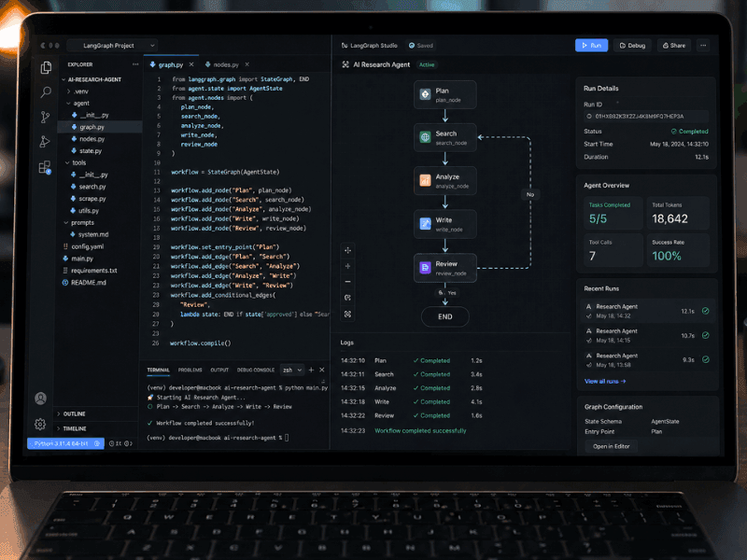Open the Accounts avatar icon

pos(40,399)
